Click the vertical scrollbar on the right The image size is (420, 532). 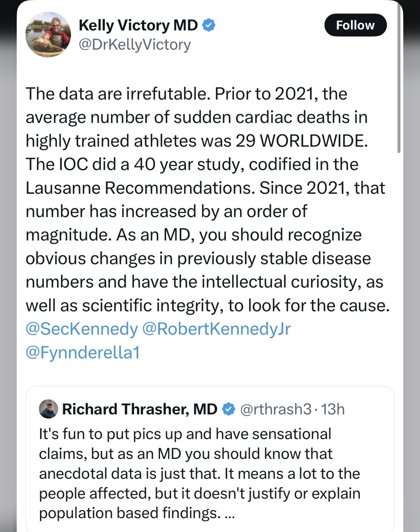[399, 77]
